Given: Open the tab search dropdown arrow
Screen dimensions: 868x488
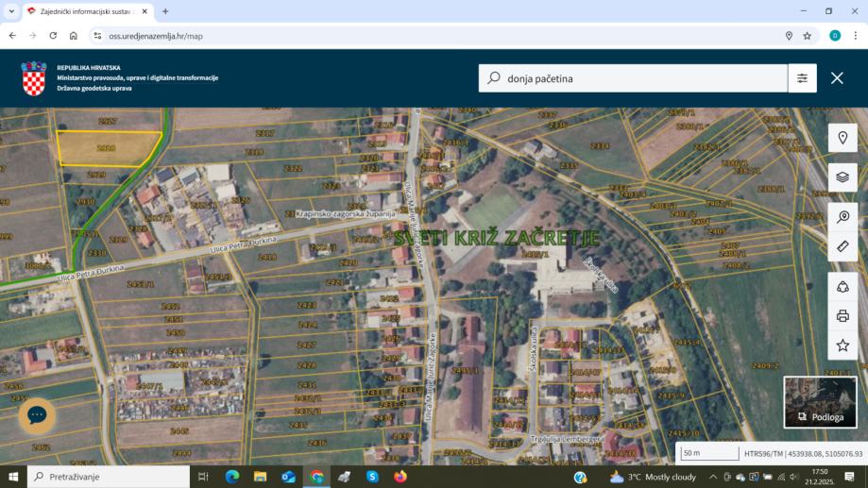Looking at the screenshot, I should [11, 11].
